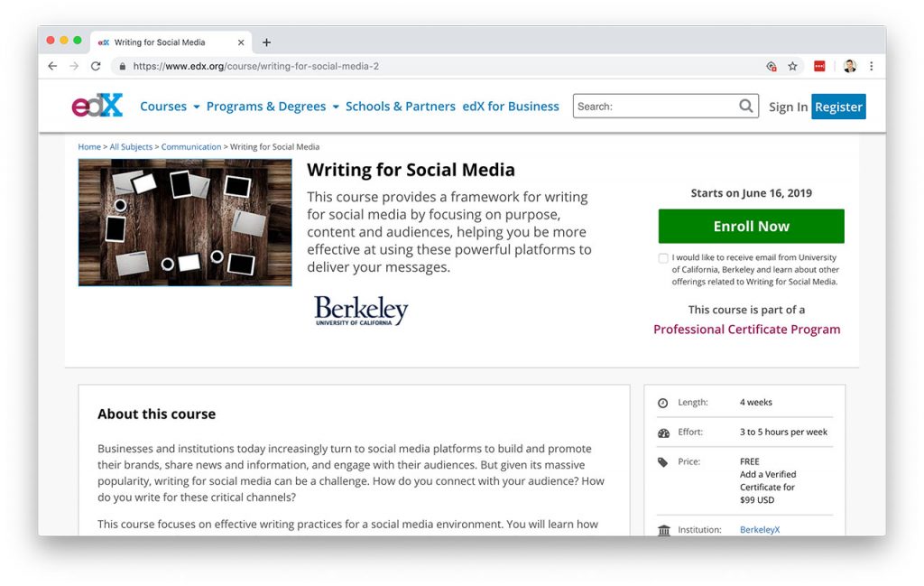Click the camera-blocked icon in address bar
The width and height of the screenshot is (924, 586).
[772, 66]
